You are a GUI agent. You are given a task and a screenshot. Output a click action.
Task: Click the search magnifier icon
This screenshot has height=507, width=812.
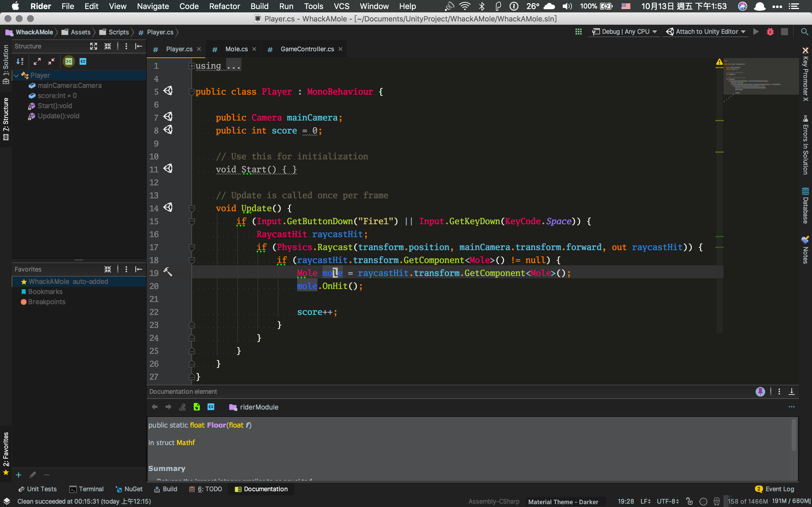(x=804, y=32)
